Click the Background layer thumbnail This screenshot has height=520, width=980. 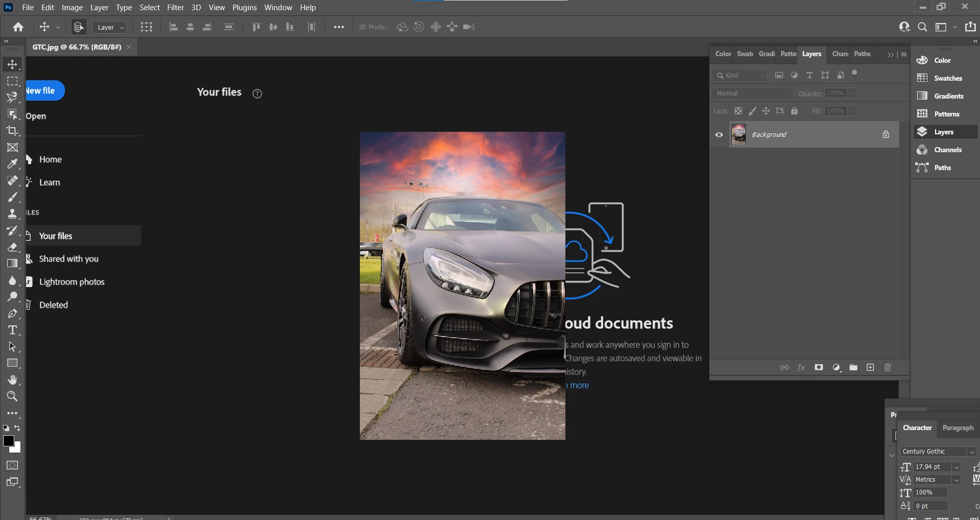(x=738, y=135)
